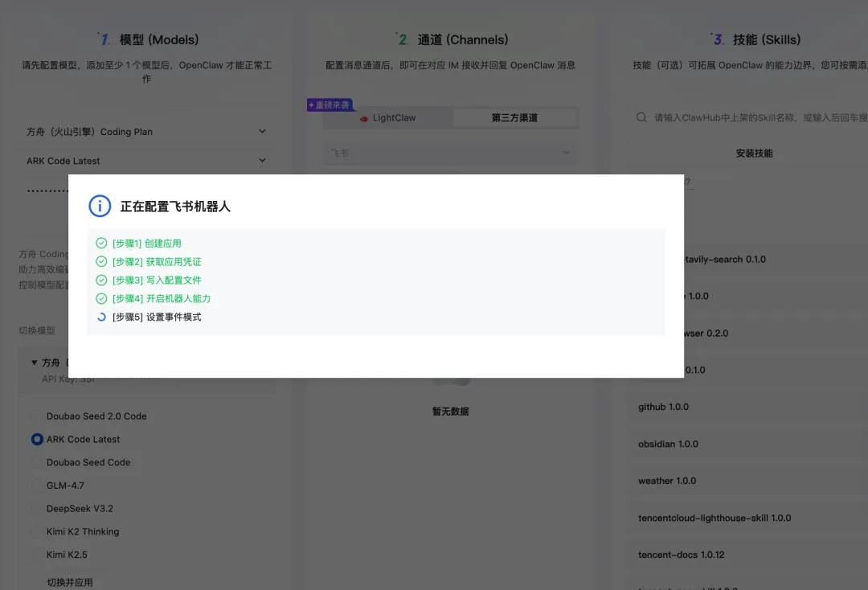The image size is (868, 590).
Task: Click the weather 1.0.0 skill row
Action: (747, 481)
